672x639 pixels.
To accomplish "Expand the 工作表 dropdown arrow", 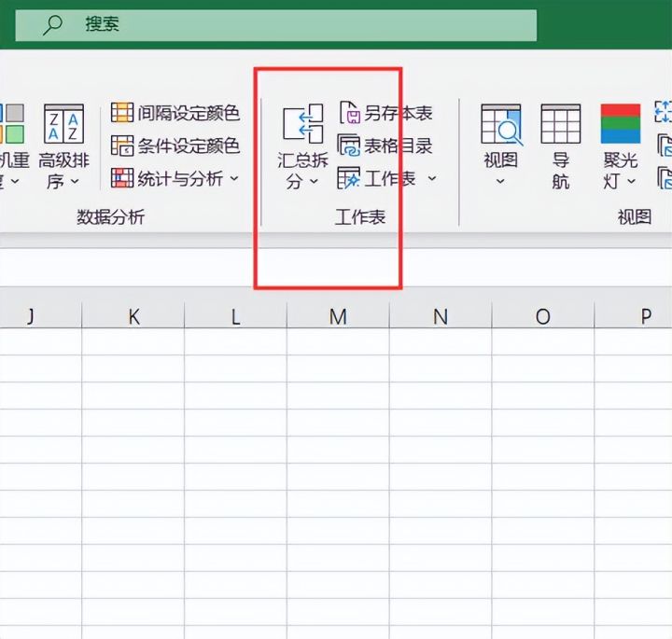I will click(x=432, y=178).
